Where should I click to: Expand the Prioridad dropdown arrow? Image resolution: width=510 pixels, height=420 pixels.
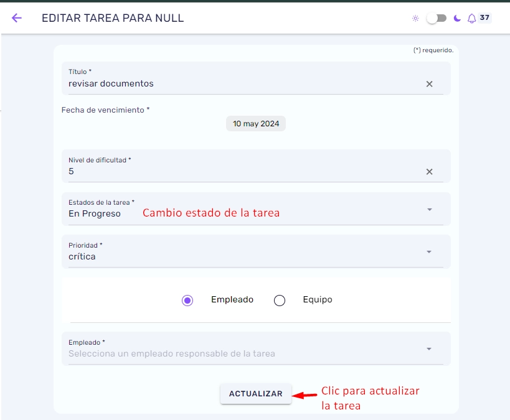429,252
